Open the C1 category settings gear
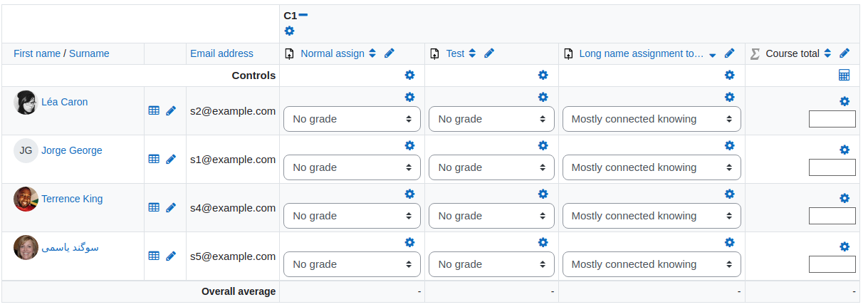Image resolution: width=868 pixels, height=307 pixels. (x=289, y=31)
